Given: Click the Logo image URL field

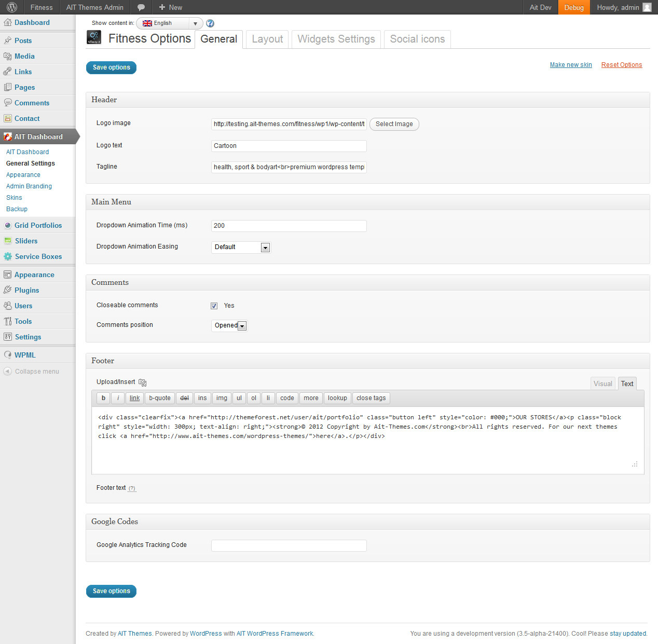Looking at the screenshot, I should [289, 124].
